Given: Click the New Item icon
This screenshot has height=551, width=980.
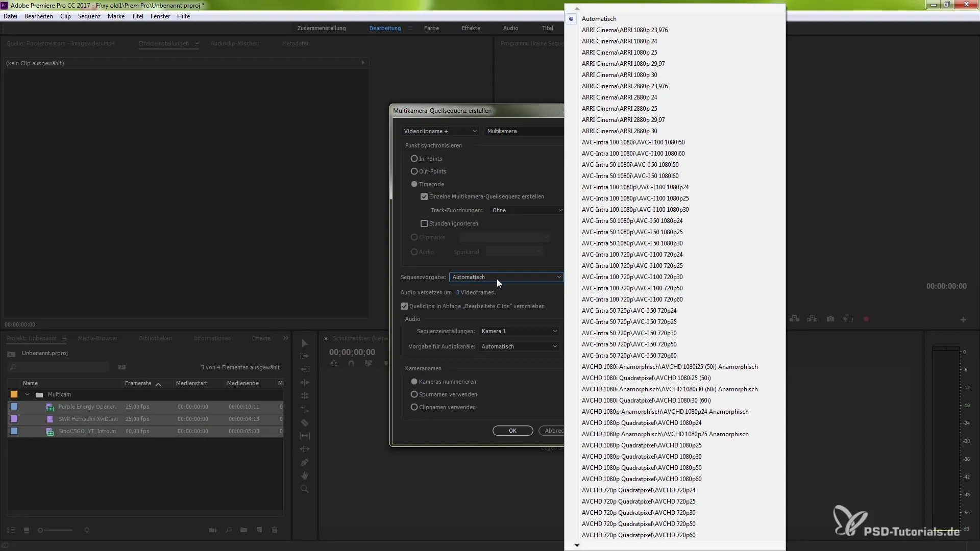Looking at the screenshot, I should point(259,530).
